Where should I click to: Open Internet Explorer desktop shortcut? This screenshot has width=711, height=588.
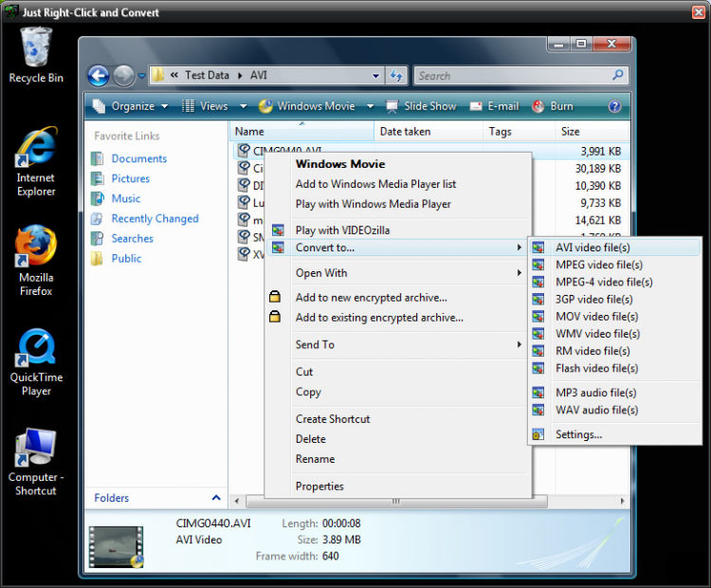pyautogui.click(x=36, y=161)
